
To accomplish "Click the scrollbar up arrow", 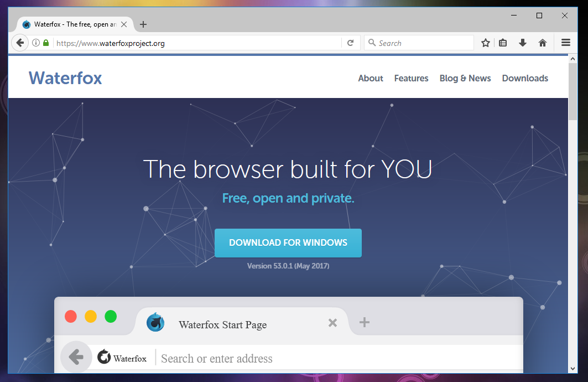I will pos(573,59).
